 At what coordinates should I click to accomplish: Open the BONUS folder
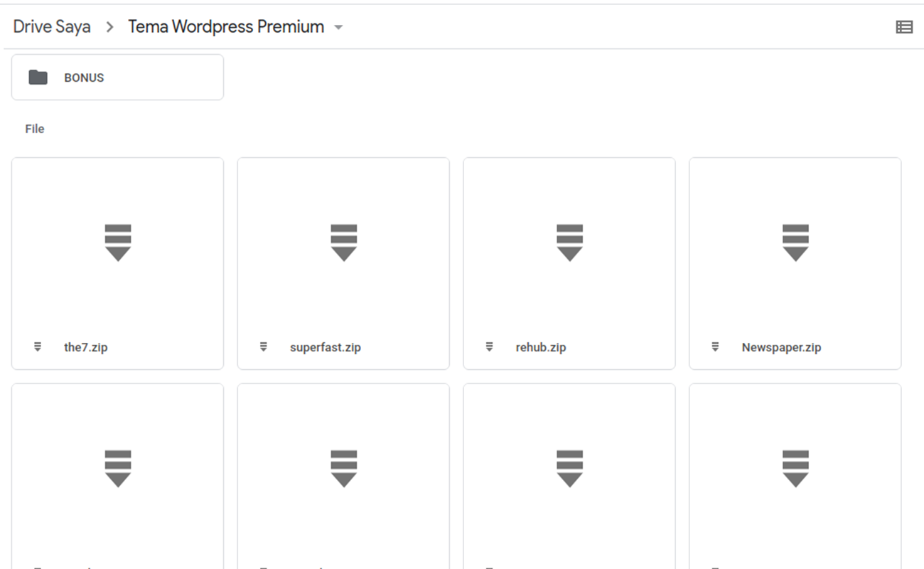[117, 77]
